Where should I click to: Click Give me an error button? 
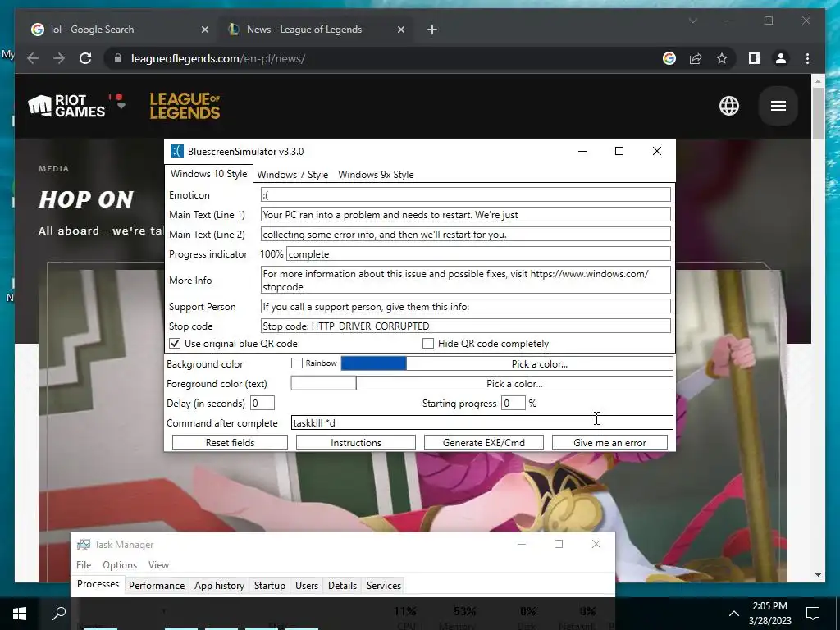pyautogui.click(x=609, y=442)
